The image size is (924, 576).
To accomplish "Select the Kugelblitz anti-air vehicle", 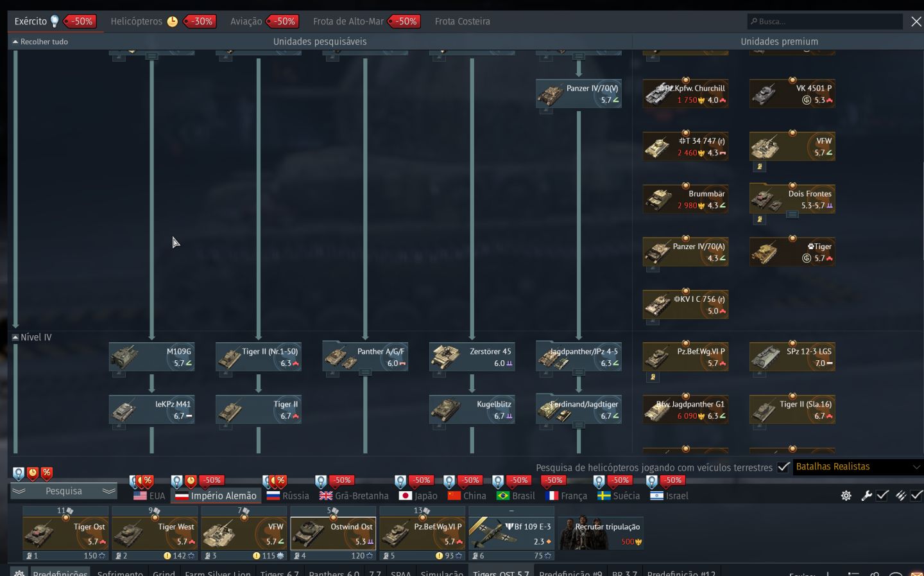I will click(x=472, y=410).
